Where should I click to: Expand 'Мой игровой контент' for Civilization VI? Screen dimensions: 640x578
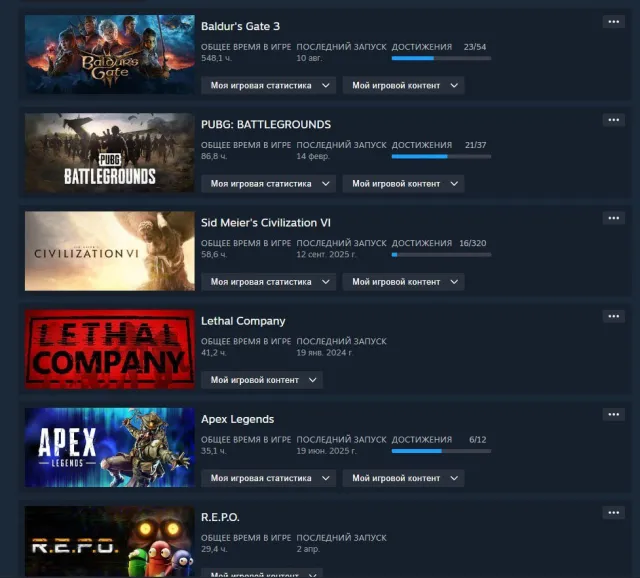coord(403,282)
